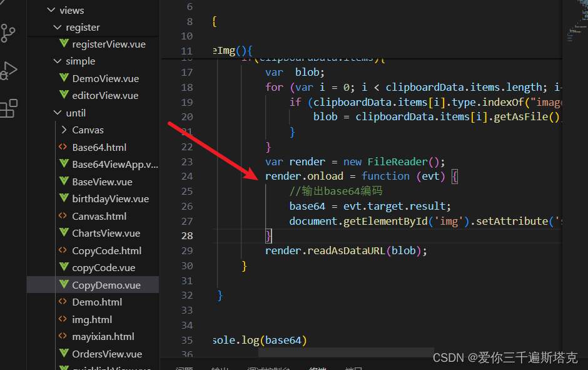Image resolution: width=588 pixels, height=370 pixels.
Task: Click the editor horizontal scrollbar
Action: pyautogui.click(x=346, y=352)
